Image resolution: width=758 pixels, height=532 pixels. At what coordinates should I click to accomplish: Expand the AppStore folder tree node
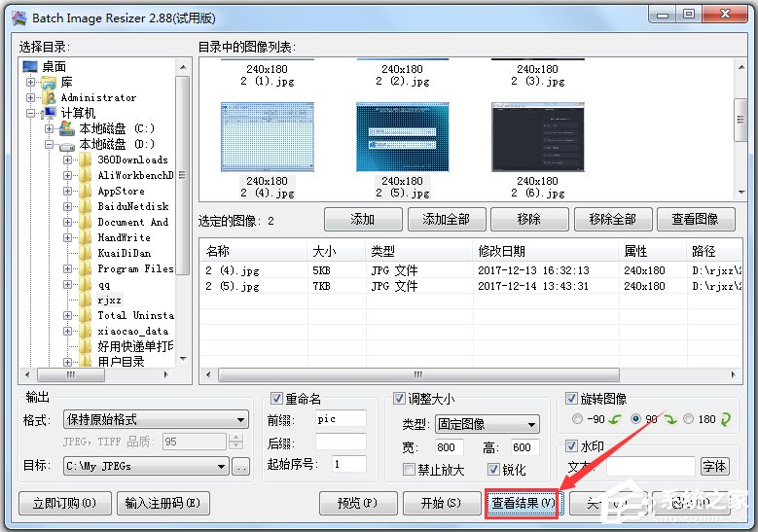click(68, 191)
